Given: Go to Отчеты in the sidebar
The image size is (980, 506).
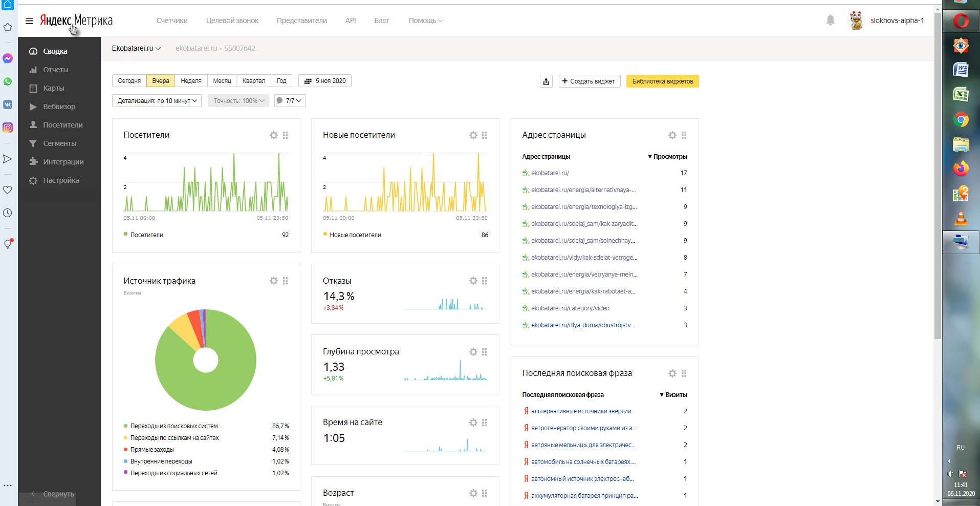Looking at the screenshot, I should click(x=55, y=70).
